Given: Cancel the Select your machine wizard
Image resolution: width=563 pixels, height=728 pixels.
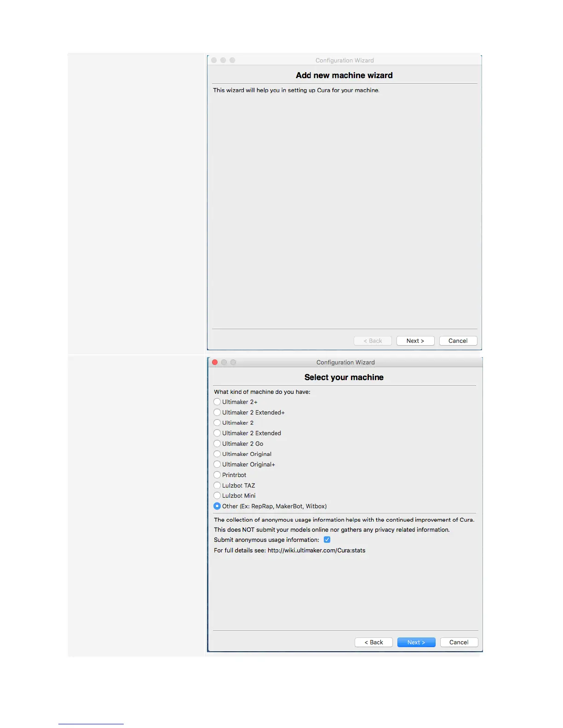Looking at the screenshot, I should point(459,642).
